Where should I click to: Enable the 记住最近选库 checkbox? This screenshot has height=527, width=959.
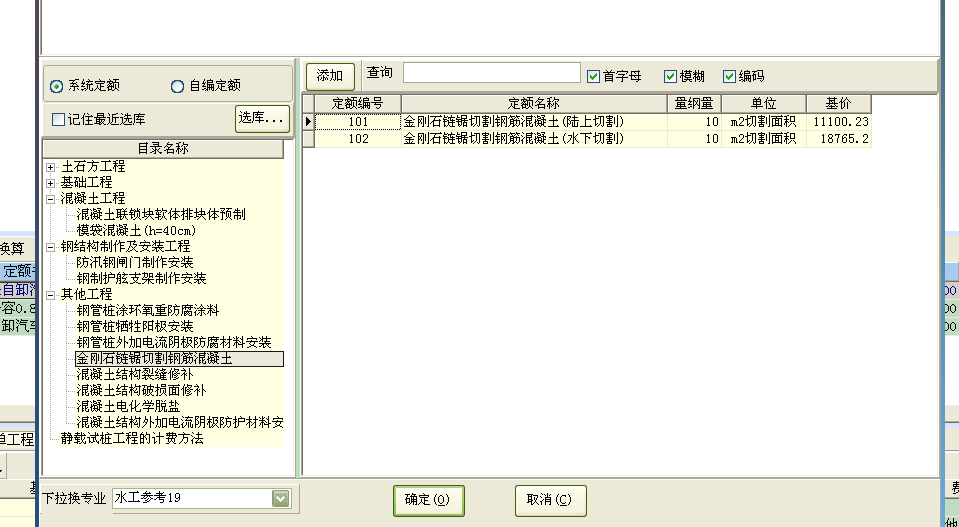pyautogui.click(x=58, y=119)
